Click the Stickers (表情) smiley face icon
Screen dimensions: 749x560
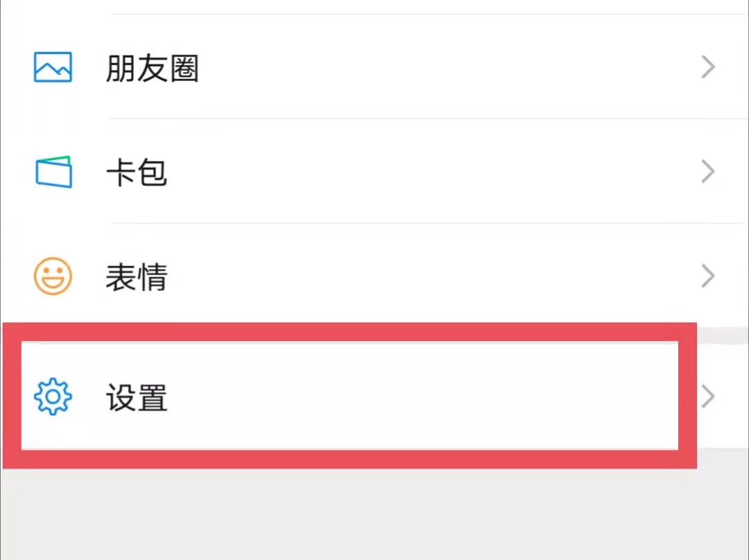[x=53, y=276]
